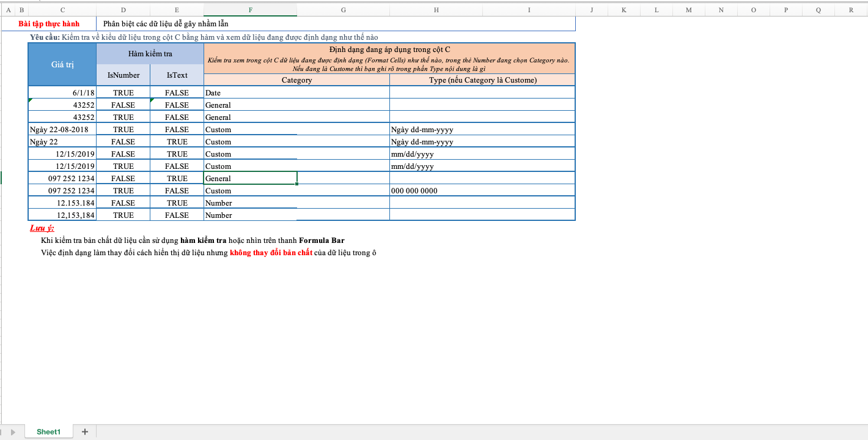Viewport: 868px width, 440px height.
Task: Select the column I header
Action: pyautogui.click(x=529, y=10)
